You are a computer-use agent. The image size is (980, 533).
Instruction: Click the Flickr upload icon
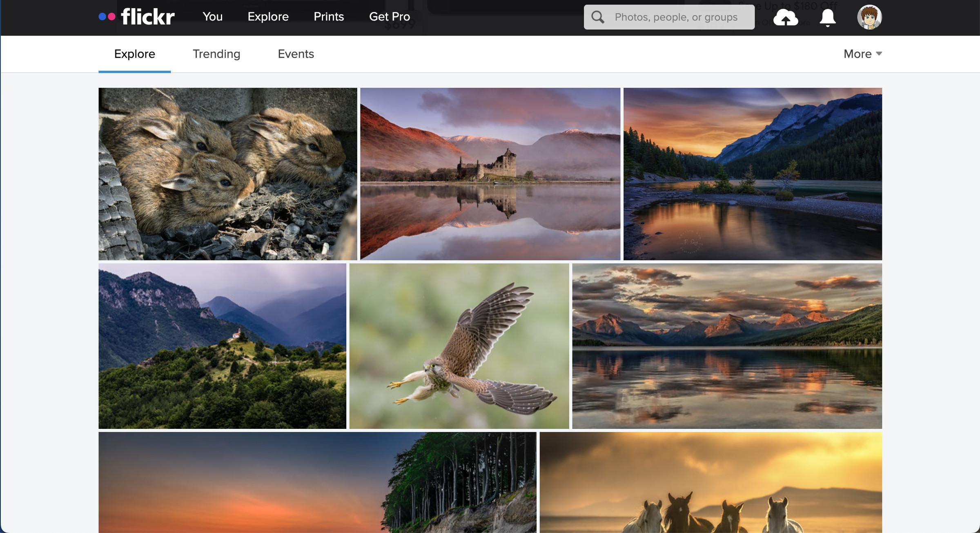coord(786,17)
